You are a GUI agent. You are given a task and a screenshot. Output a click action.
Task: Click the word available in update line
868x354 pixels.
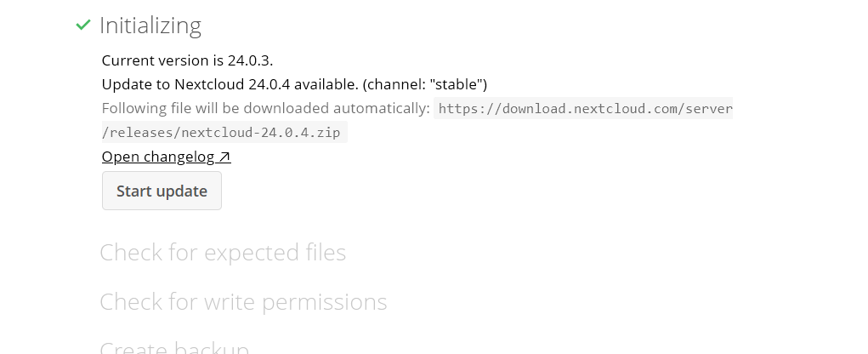coord(326,84)
